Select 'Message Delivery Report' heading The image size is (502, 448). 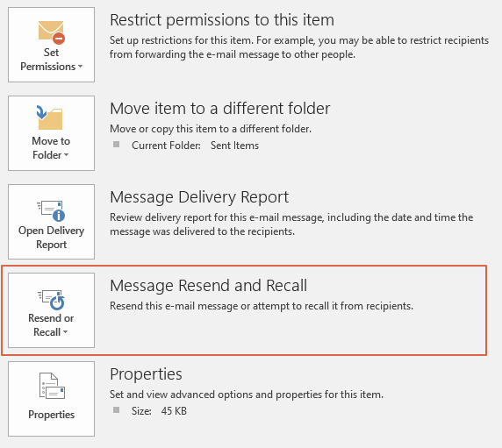199,197
